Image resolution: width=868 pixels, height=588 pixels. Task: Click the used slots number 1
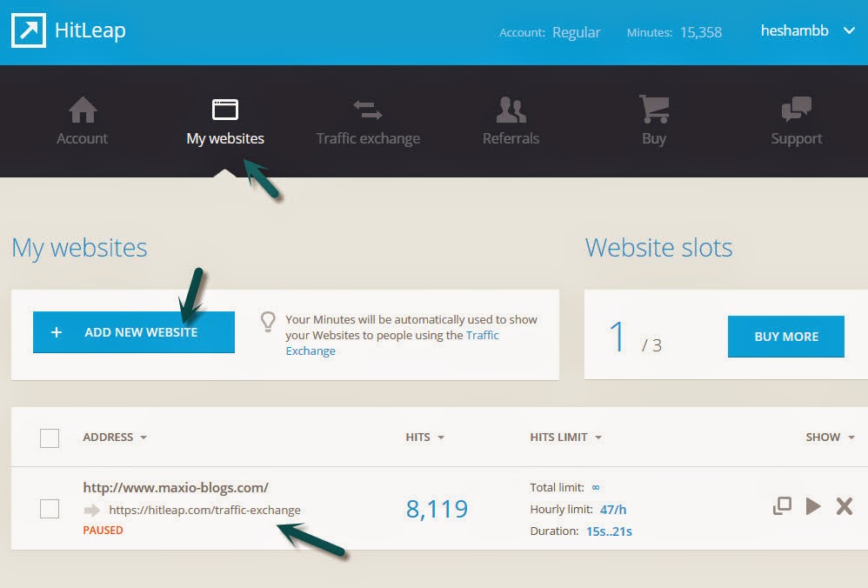tap(618, 336)
